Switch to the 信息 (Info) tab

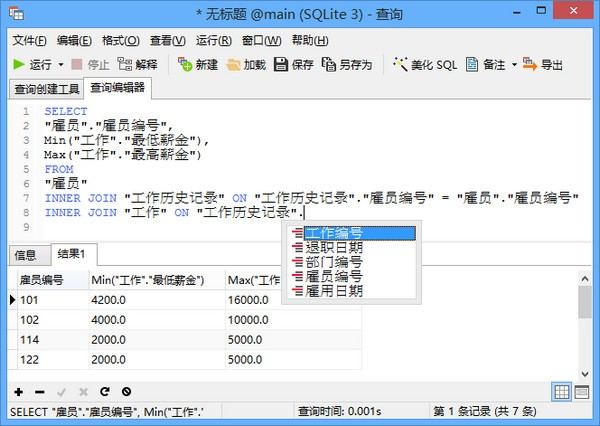[25, 255]
